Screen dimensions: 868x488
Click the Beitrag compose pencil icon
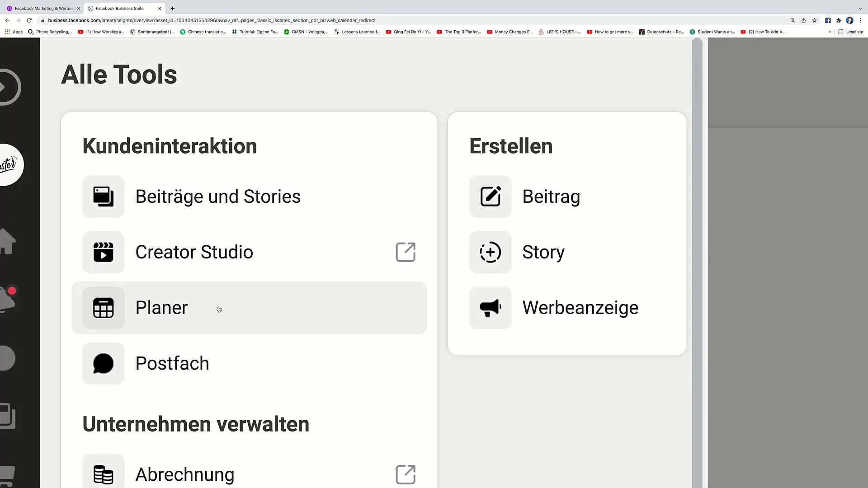click(490, 197)
